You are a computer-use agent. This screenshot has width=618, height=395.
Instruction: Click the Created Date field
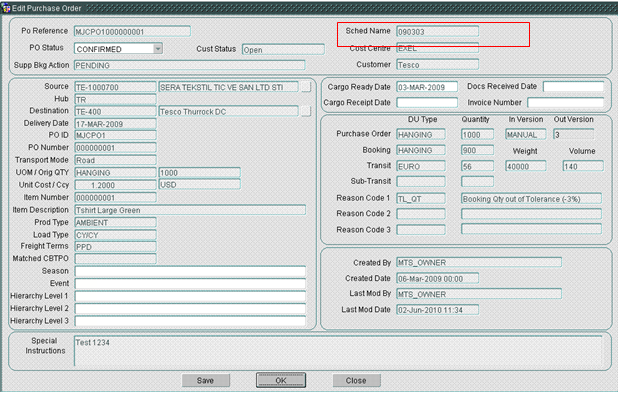(x=437, y=278)
